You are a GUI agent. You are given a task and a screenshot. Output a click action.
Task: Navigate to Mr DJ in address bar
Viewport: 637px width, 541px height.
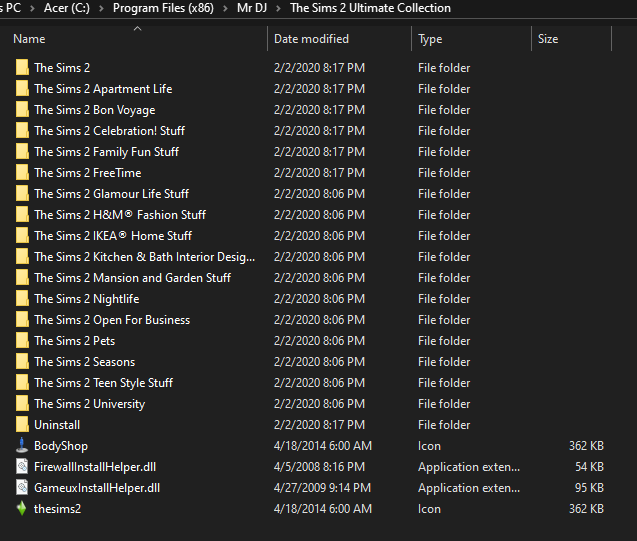pos(251,8)
